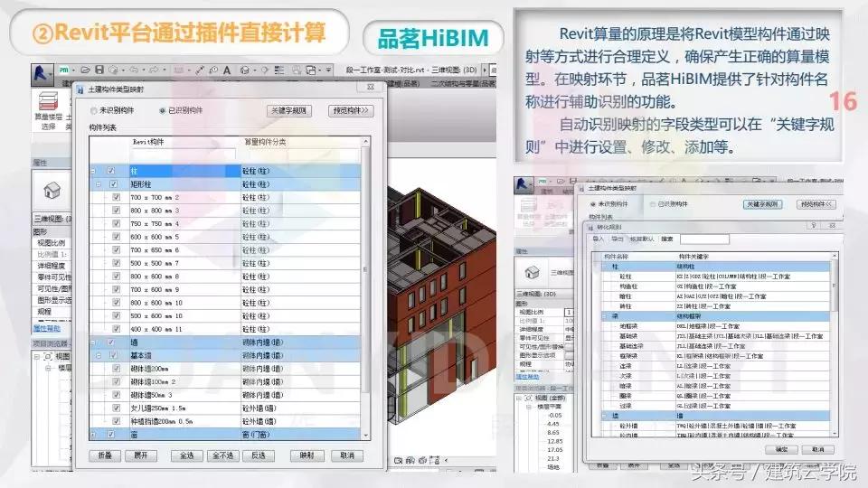868x488 pixels.
Task: Click the Undo arrow icon
Action: coord(134,70)
